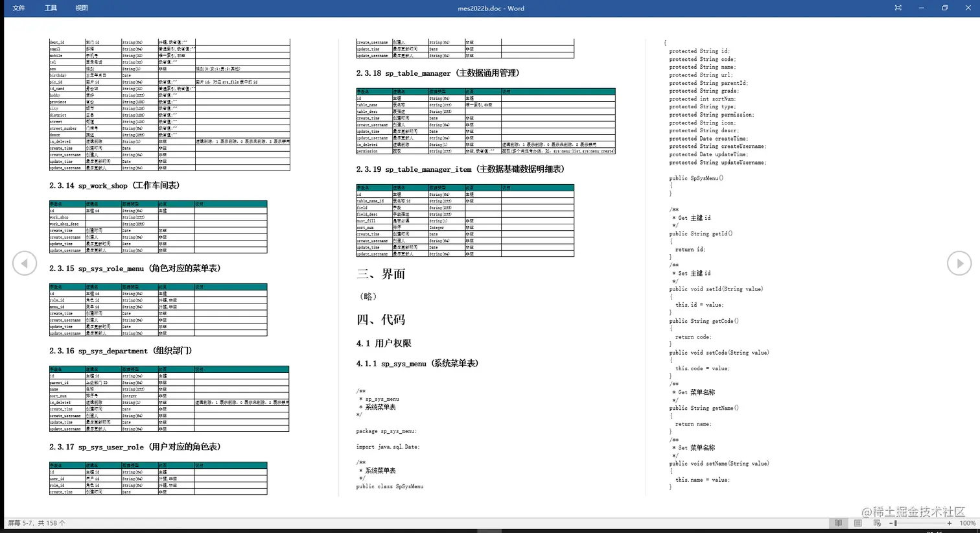Click the 四、代码 chapter heading
The width and height of the screenshot is (980, 533).
click(x=380, y=319)
